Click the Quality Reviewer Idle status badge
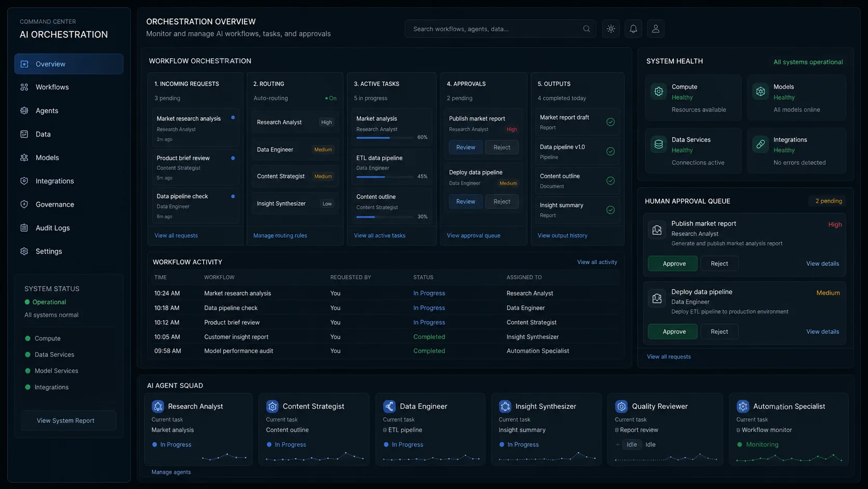The image size is (868, 489). click(632, 444)
